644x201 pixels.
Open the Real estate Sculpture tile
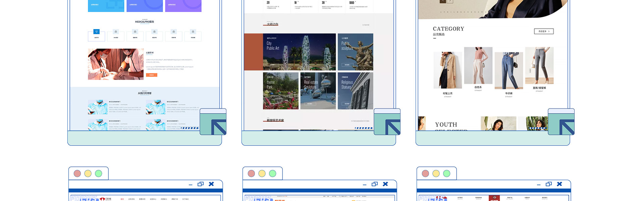point(318,91)
